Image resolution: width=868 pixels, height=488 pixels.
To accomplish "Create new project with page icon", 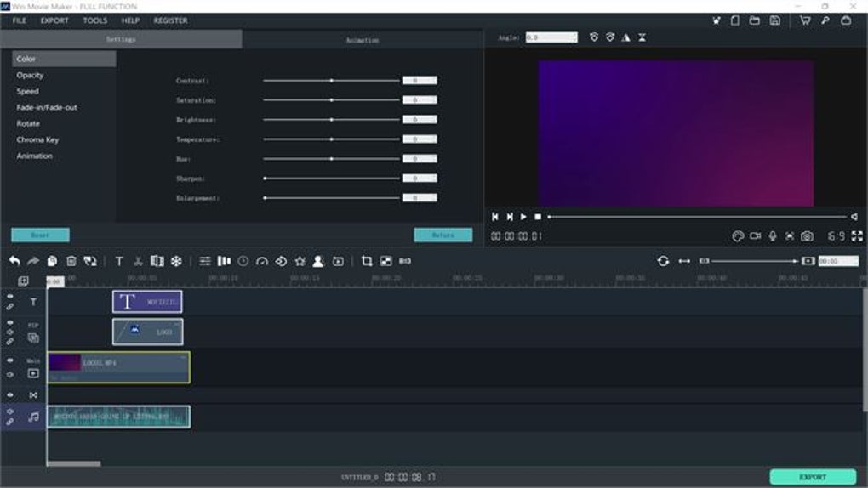I will (735, 20).
